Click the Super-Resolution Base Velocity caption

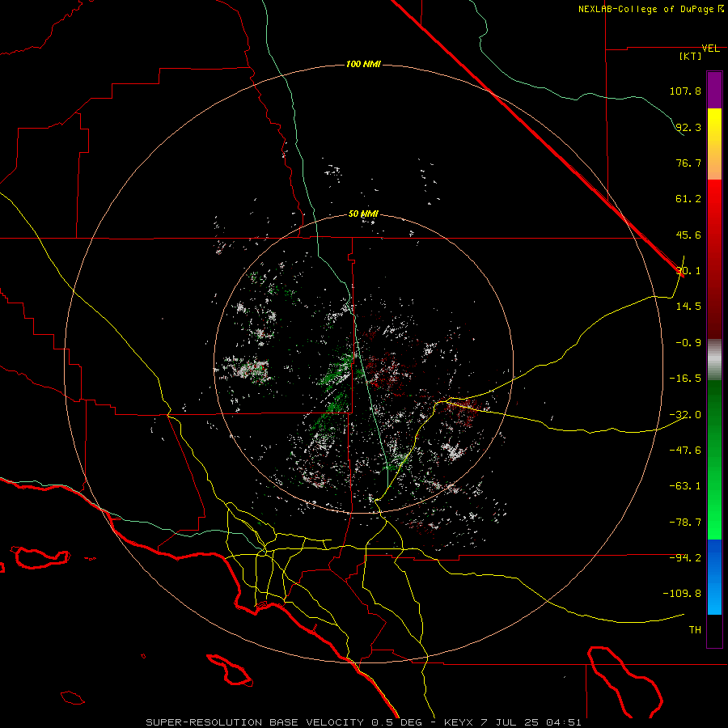point(363,722)
